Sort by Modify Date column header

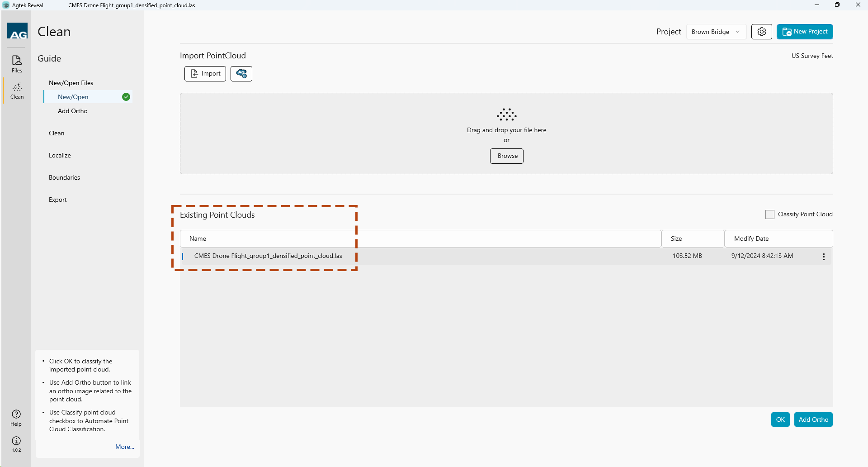tap(778, 238)
